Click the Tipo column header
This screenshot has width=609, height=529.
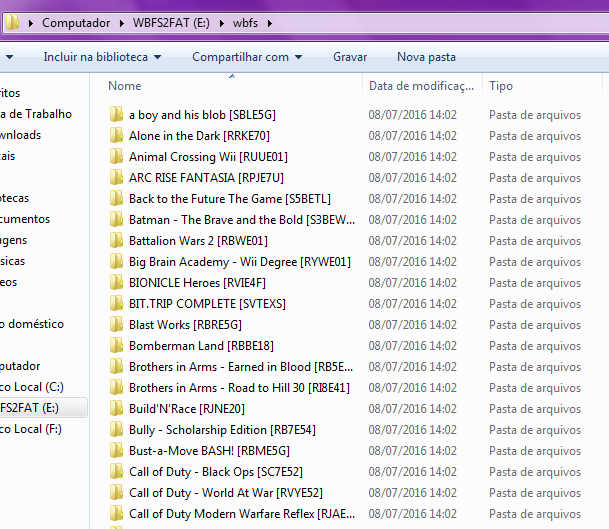(x=501, y=87)
